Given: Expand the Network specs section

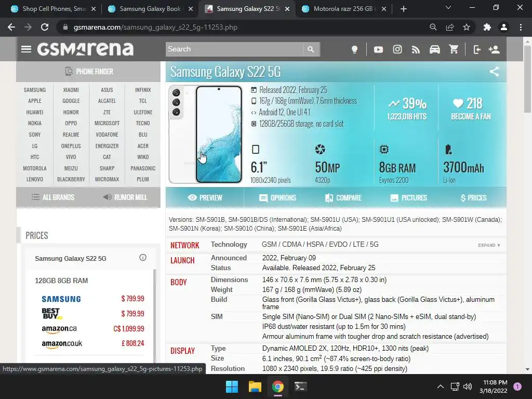Looking at the screenshot, I should click(489, 245).
